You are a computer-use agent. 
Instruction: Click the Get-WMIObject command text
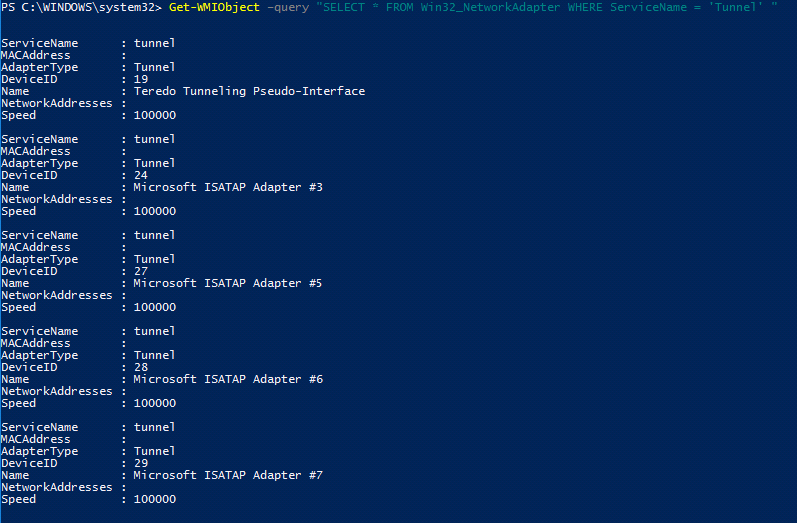(214, 7)
